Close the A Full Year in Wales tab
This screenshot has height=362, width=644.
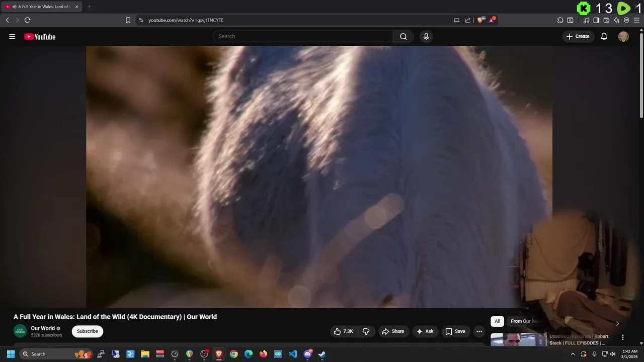[x=76, y=7]
